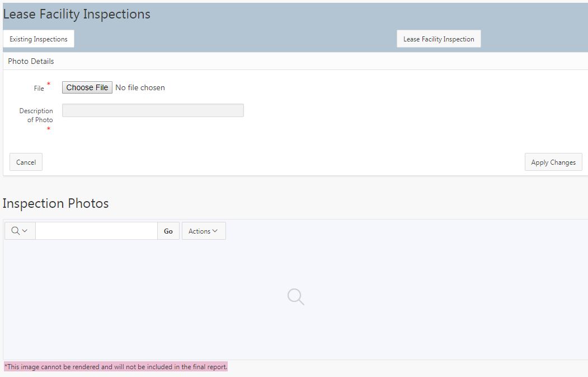Open the Actions dropdown menu

click(203, 231)
